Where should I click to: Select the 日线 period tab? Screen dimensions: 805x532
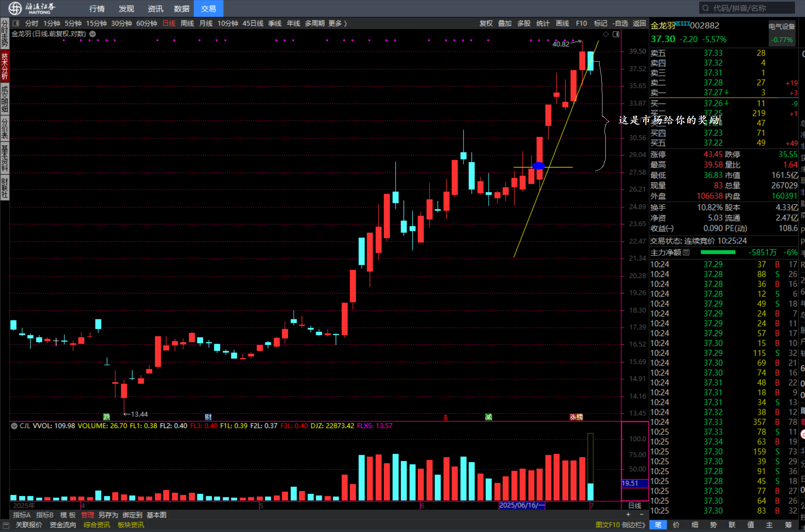[169, 23]
